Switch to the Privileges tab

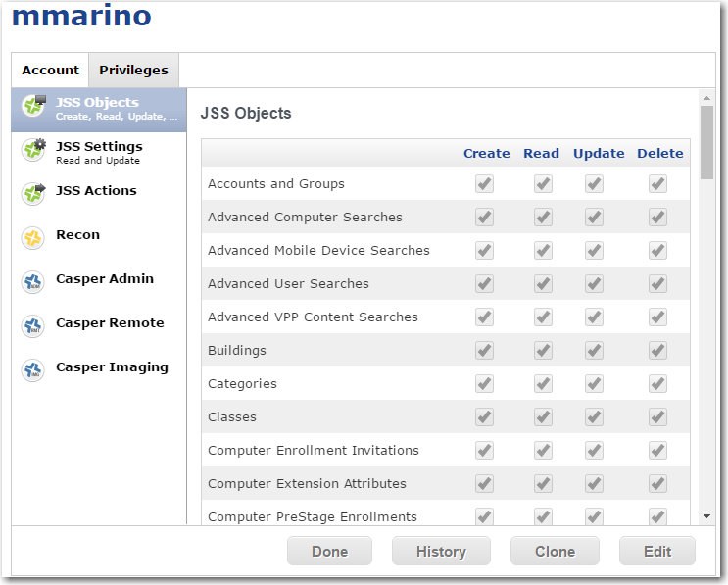(x=133, y=71)
